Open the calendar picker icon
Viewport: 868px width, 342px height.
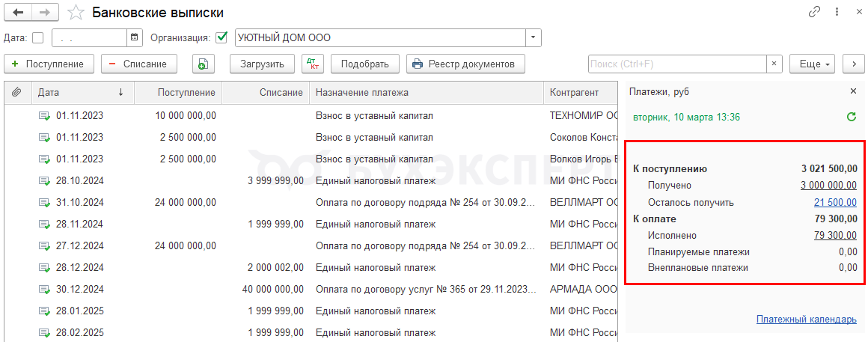(135, 37)
